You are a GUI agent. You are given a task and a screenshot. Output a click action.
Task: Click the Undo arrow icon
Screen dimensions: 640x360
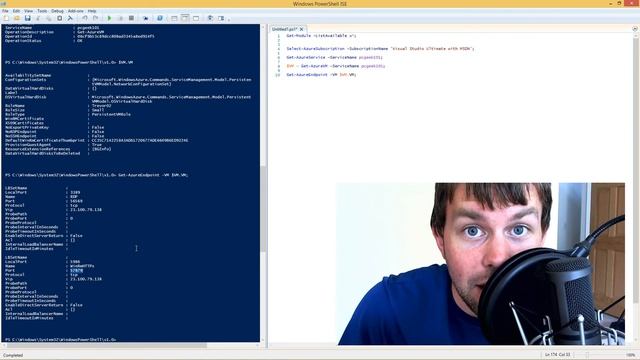[84, 18]
